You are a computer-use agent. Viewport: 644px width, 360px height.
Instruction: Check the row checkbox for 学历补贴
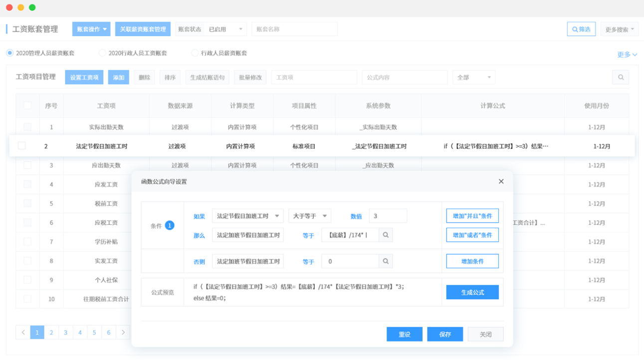(x=27, y=242)
